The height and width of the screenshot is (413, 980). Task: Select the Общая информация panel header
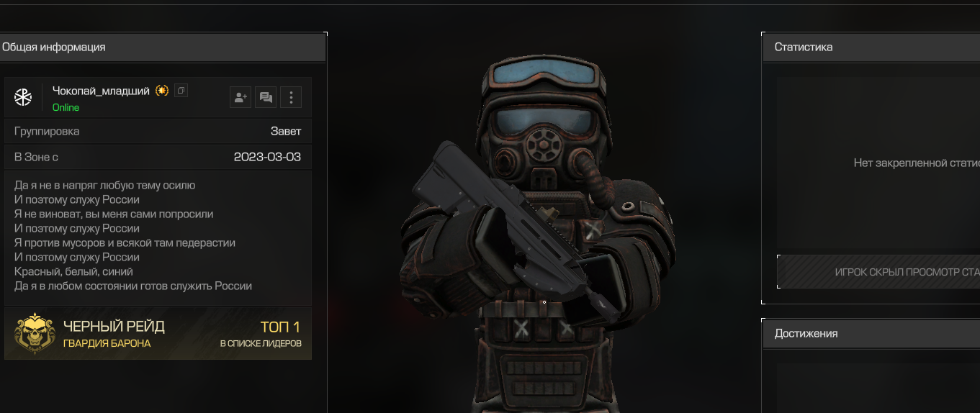coord(163,47)
